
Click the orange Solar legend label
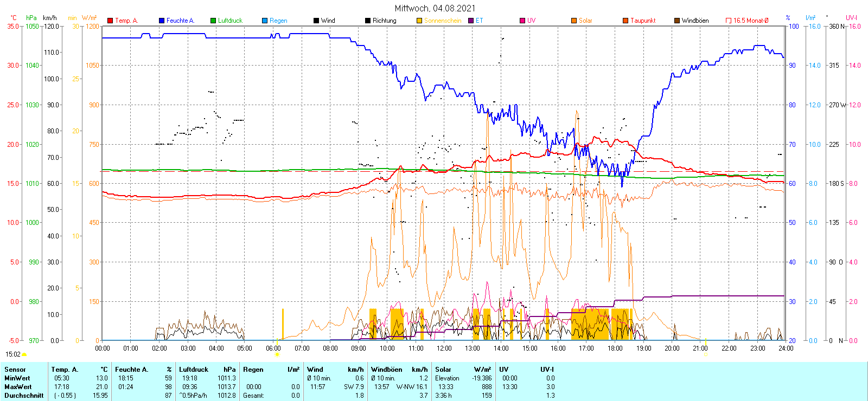(x=585, y=21)
